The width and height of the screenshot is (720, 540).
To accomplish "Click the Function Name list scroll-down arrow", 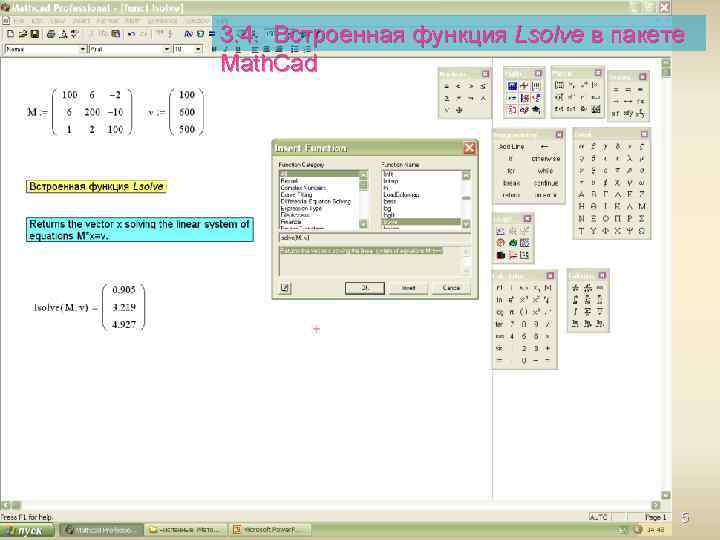I will coord(466,224).
